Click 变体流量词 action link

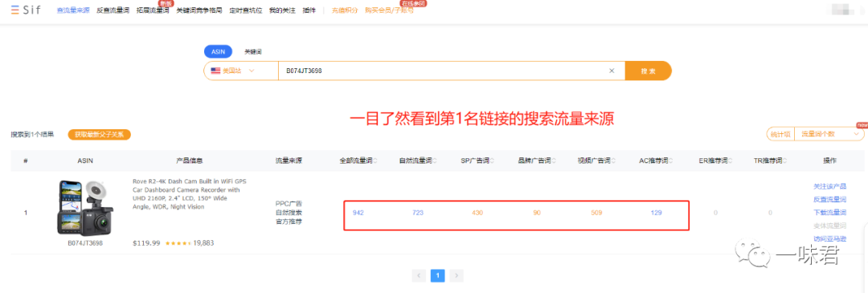[829, 226]
